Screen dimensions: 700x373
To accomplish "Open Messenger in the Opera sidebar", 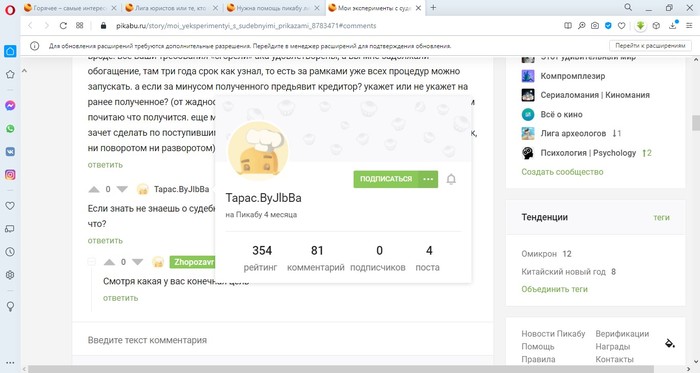I will (x=10, y=106).
